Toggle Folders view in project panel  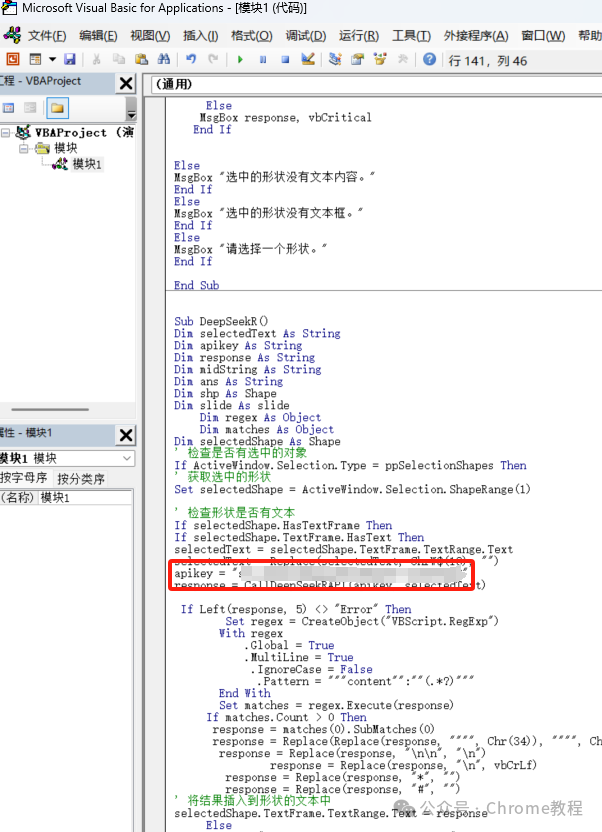click(57, 108)
